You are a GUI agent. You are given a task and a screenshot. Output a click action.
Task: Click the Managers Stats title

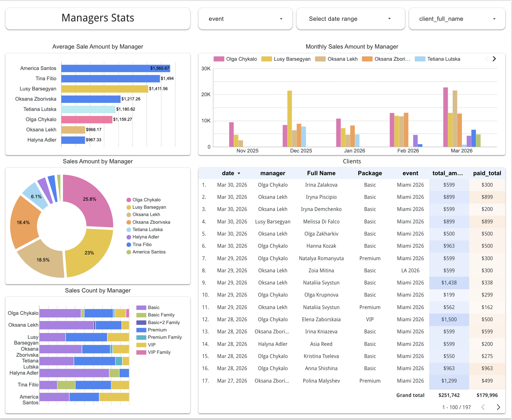point(98,18)
